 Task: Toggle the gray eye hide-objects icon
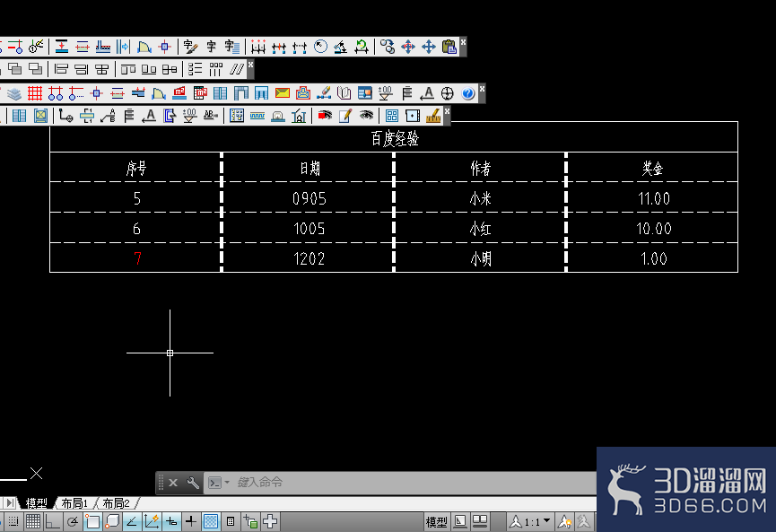coord(366,116)
